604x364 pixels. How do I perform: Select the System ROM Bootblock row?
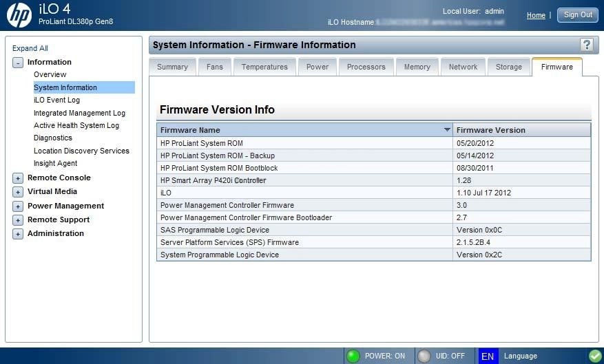[x=374, y=168]
